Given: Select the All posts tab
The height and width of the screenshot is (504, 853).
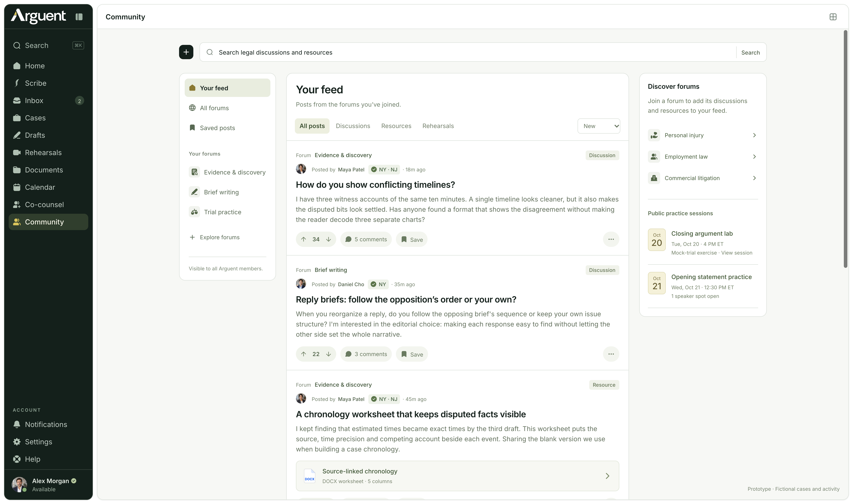Looking at the screenshot, I should click(x=312, y=126).
